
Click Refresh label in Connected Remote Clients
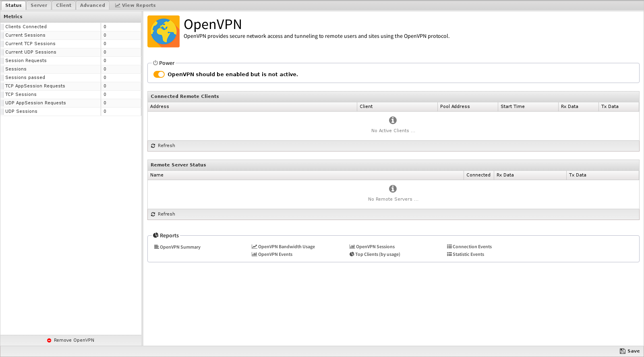pyautogui.click(x=166, y=146)
